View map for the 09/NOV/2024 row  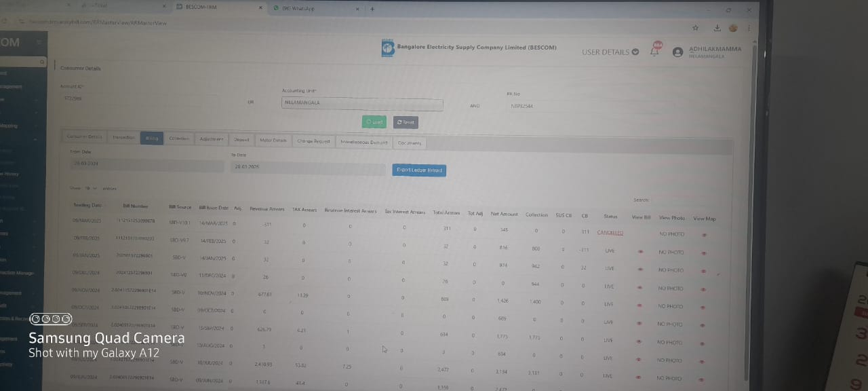[x=704, y=306]
